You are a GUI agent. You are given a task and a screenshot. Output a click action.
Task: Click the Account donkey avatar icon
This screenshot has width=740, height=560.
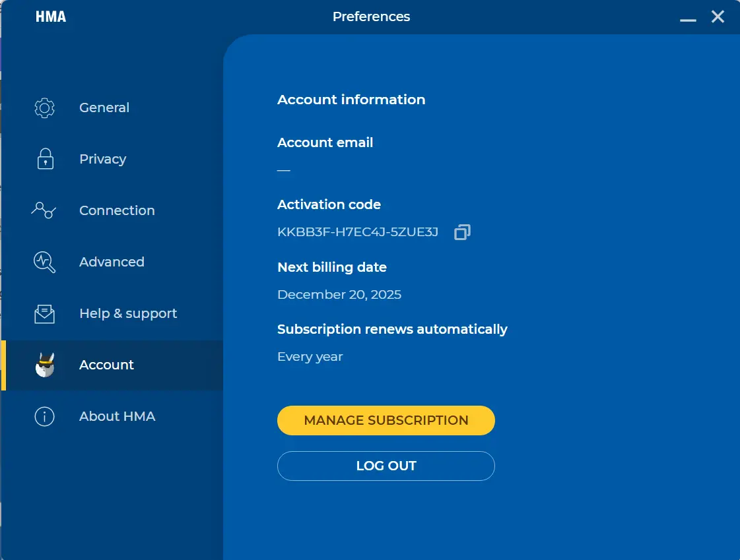(x=45, y=365)
